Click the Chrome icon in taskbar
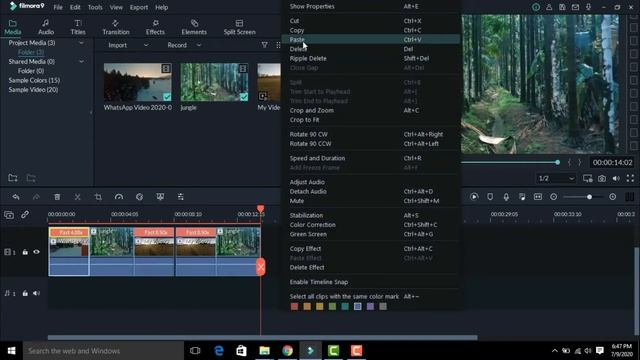The width and height of the screenshot is (640, 360). 287,351
